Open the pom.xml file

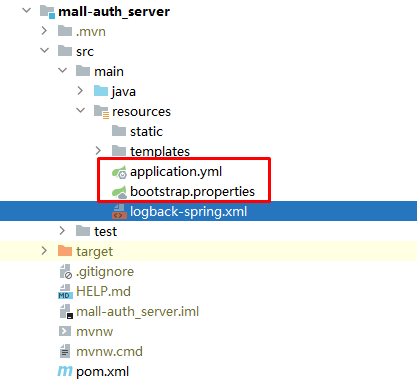click(102, 372)
